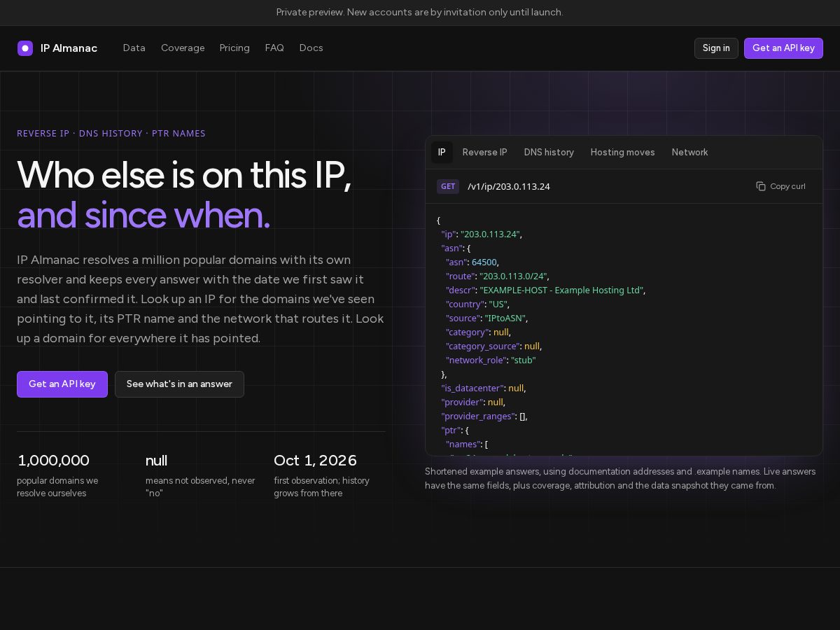Click the "provider_ranges" key
This screenshot has width=840, height=630.
(477, 416)
